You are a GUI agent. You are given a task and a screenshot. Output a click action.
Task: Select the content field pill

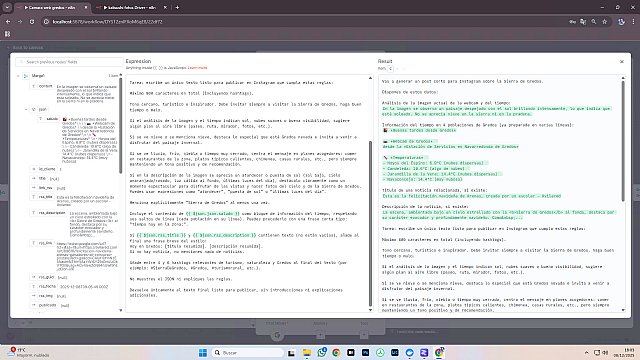click(42, 87)
